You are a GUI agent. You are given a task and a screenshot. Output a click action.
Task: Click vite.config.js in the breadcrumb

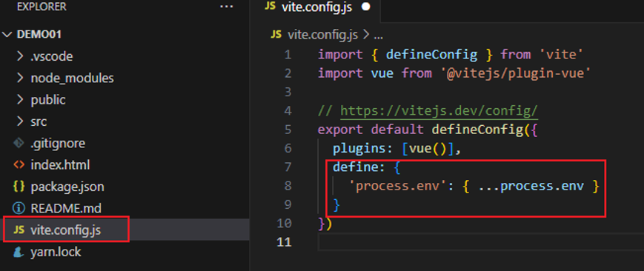[323, 35]
